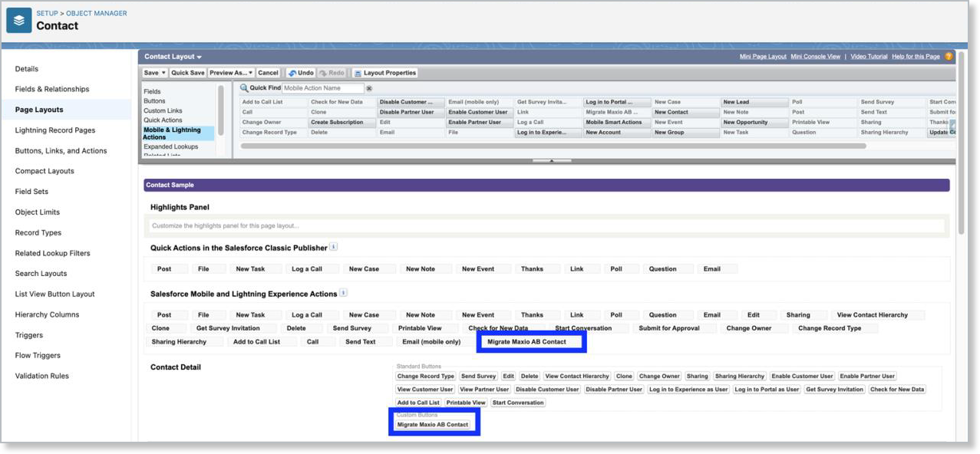Click info icon beside Lightning Experience Actions

343,293
